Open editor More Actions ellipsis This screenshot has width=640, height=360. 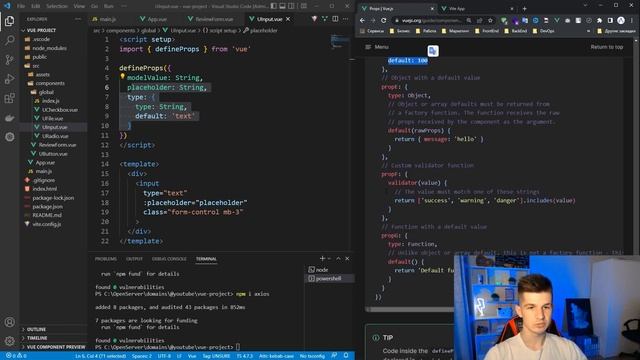click(x=346, y=19)
